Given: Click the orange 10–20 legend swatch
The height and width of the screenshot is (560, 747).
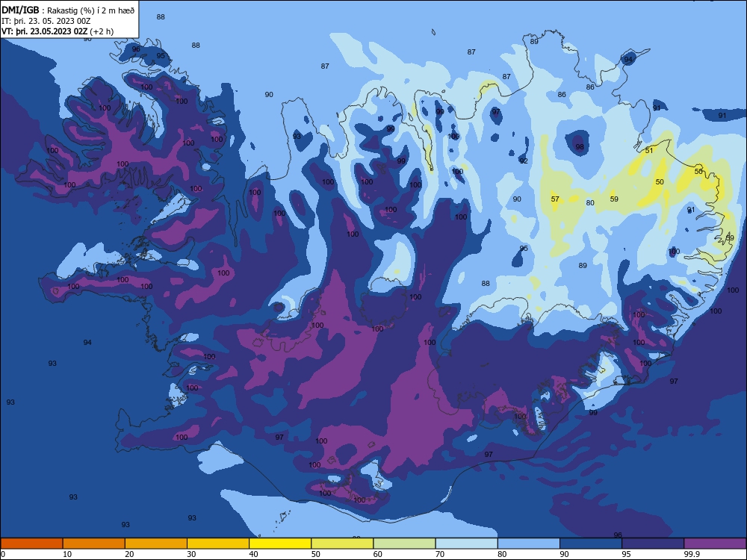Looking at the screenshot, I should tap(94, 544).
